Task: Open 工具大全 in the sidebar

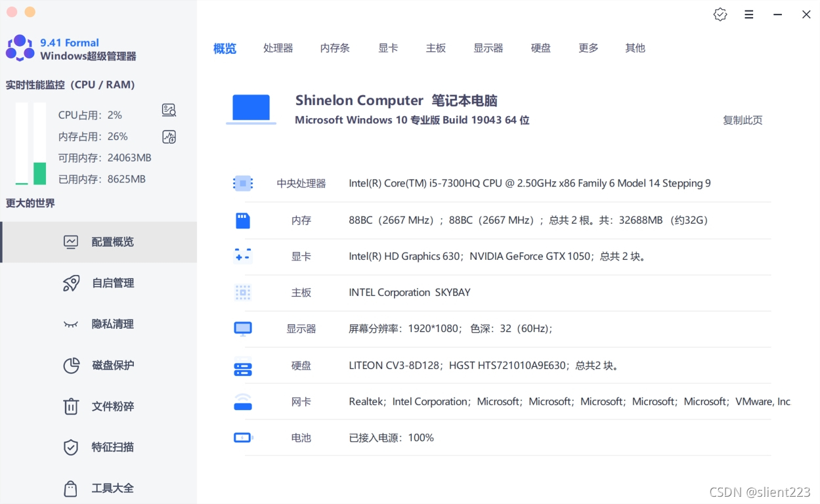Action: (x=98, y=488)
